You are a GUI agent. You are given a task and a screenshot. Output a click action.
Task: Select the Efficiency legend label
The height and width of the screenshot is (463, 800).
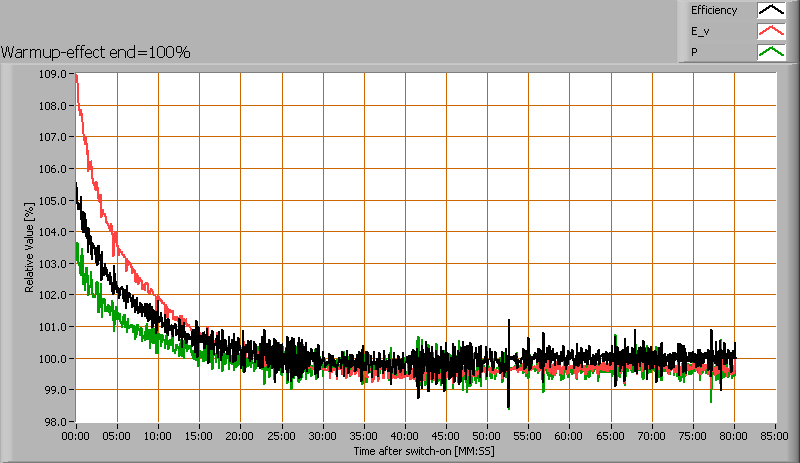click(713, 11)
